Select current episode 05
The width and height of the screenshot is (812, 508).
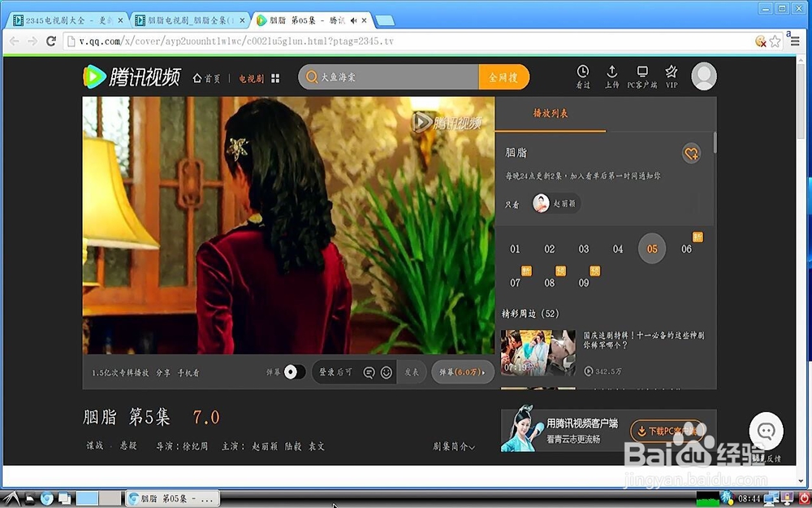point(652,249)
